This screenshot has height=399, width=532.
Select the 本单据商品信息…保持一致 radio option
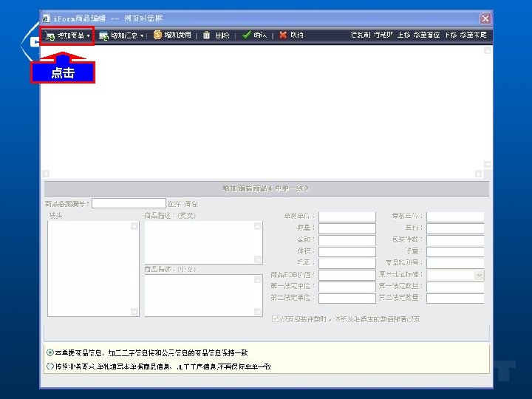(50, 352)
